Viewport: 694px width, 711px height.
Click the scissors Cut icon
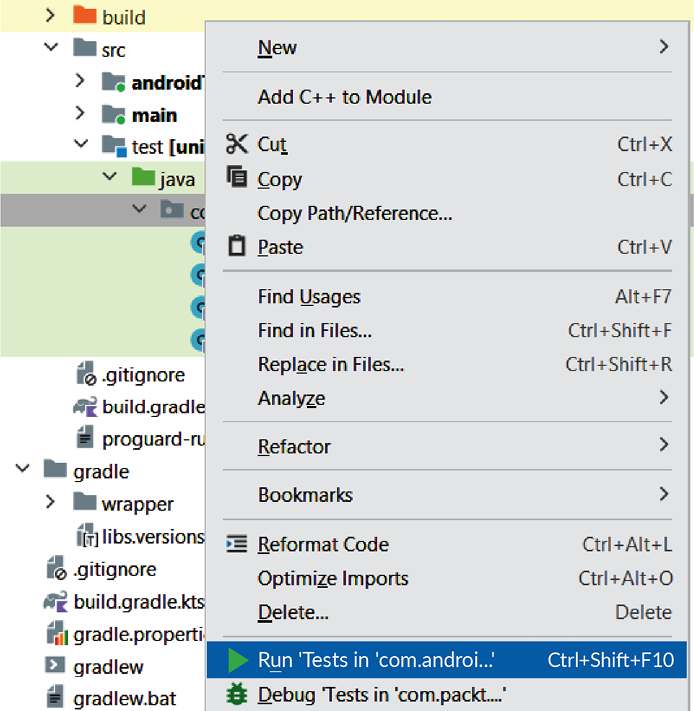click(237, 144)
